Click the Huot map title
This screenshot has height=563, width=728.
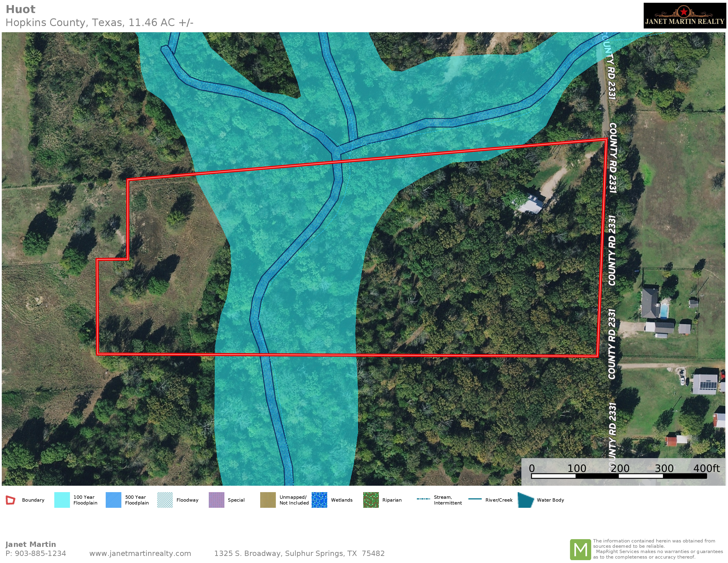(20, 9)
